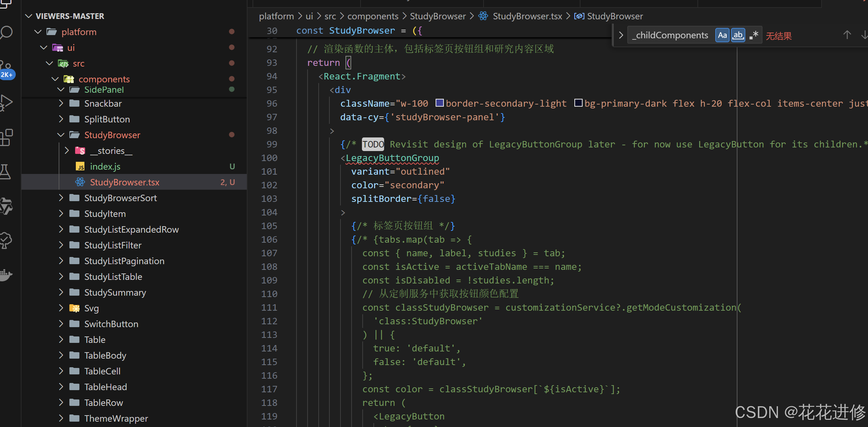The width and height of the screenshot is (868, 427).
Task: Click the sticky header line const StudyBrowser
Action: [359, 31]
